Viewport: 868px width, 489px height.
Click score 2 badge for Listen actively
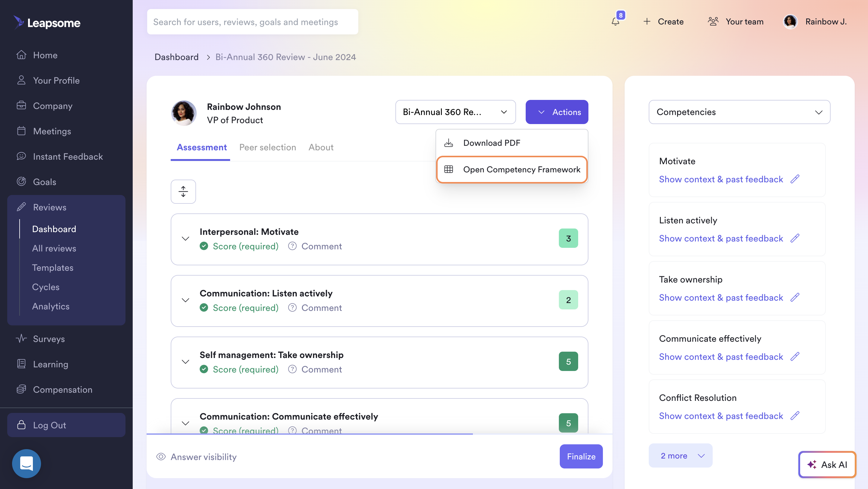click(568, 300)
